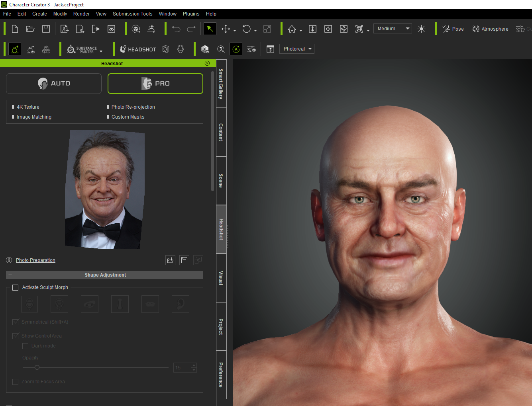Select the Move tool icon
The width and height of the screenshot is (532, 406).
pos(226,29)
